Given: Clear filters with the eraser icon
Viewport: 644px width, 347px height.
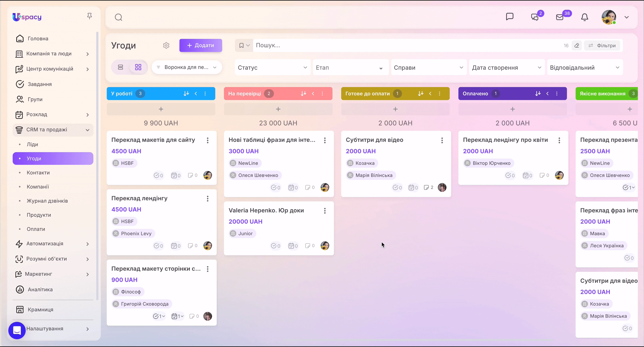Looking at the screenshot, I should (577, 45).
